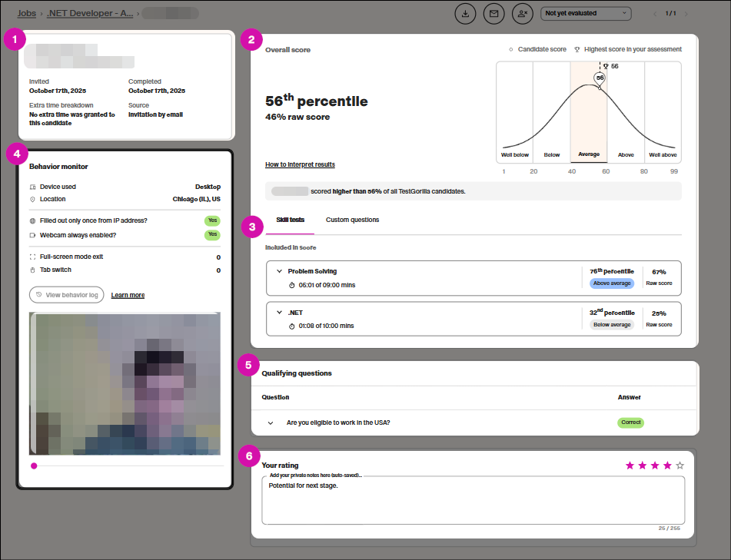Click the View behavior log button
The image size is (731, 560).
click(x=66, y=295)
